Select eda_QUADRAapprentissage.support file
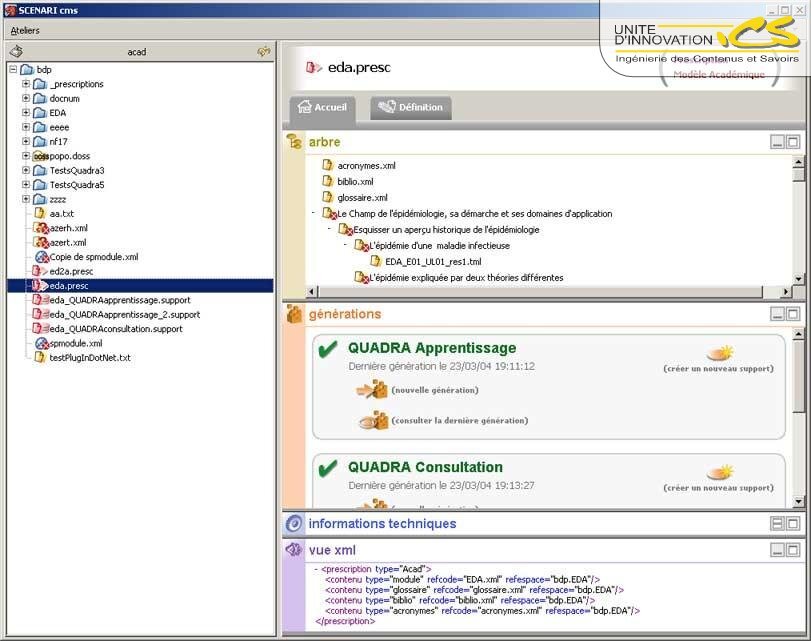The width and height of the screenshot is (811, 641). point(120,300)
